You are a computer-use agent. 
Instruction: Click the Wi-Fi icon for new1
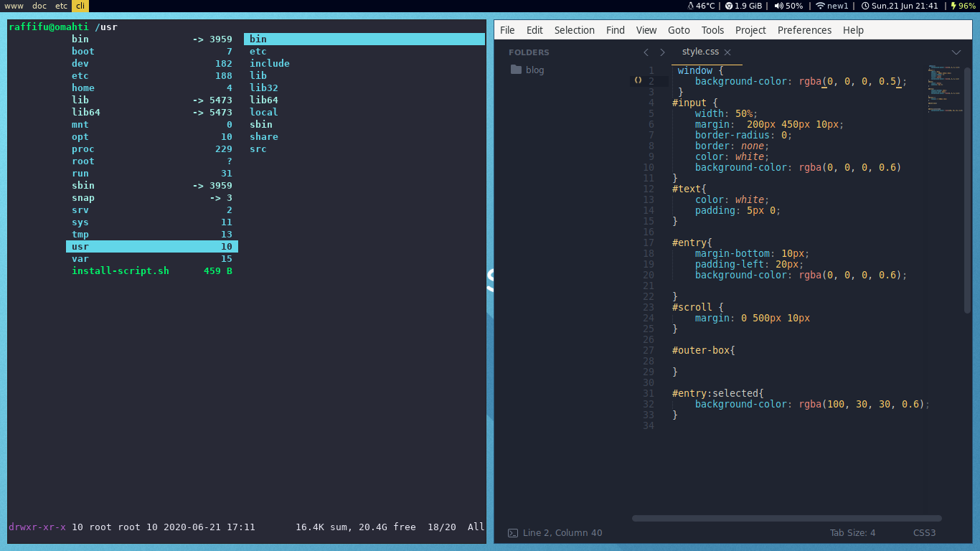tap(820, 6)
